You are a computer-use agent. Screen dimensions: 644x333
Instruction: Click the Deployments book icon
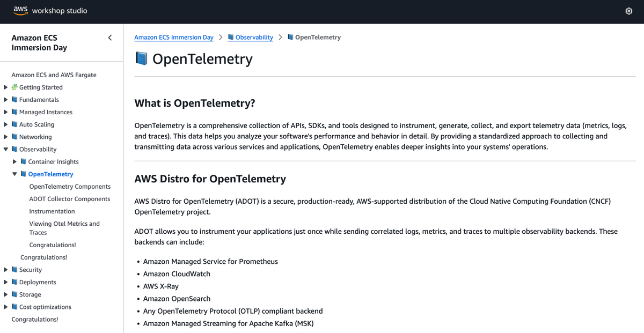[x=14, y=282]
